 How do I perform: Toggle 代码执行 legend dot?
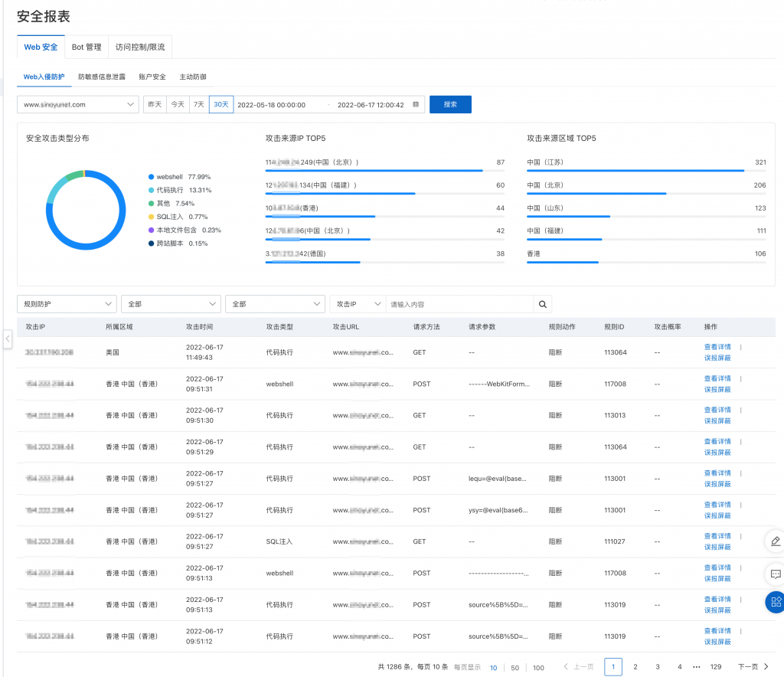[151, 190]
